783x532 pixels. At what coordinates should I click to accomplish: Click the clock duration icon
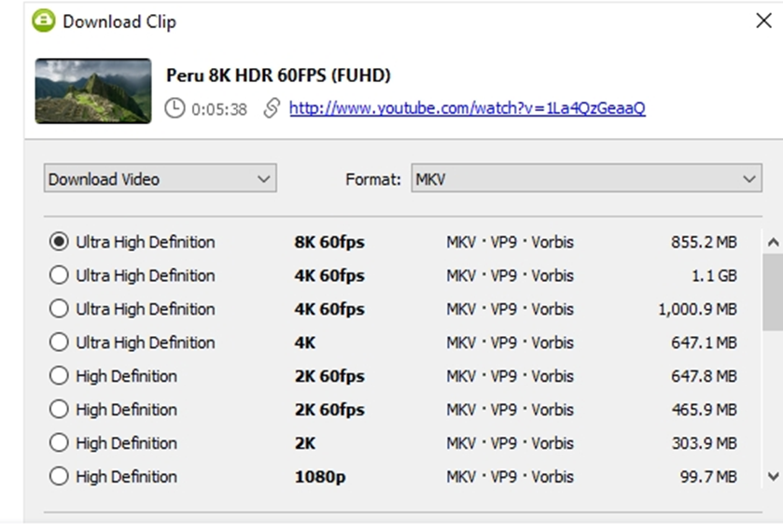pyautogui.click(x=175, y=108)
